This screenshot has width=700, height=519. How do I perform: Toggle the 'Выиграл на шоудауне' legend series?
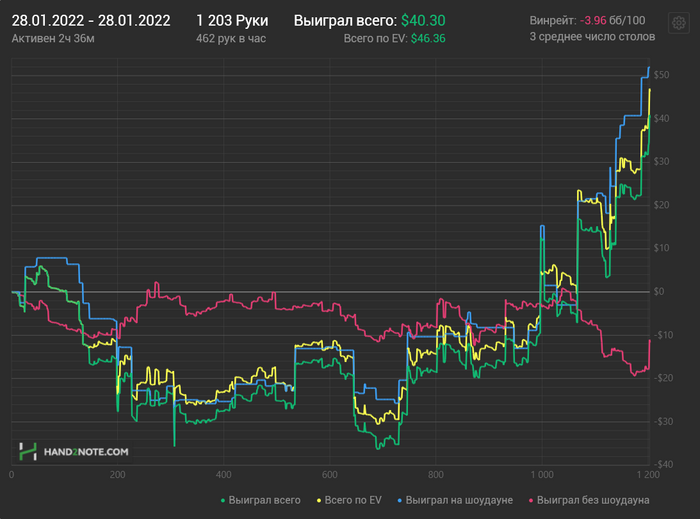click(x=455, y=500)
